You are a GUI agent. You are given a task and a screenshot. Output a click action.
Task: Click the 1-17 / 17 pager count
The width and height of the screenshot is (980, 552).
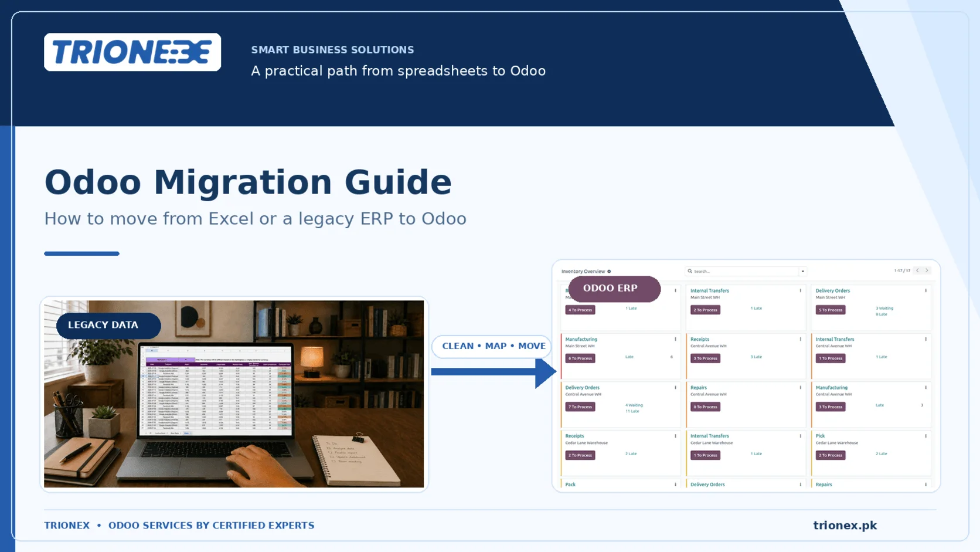coord(903,271)
